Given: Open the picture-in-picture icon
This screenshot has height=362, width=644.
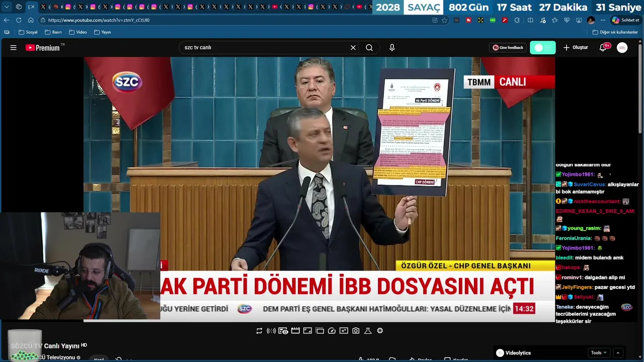Looking at the screenshot, I should [307, 331].
